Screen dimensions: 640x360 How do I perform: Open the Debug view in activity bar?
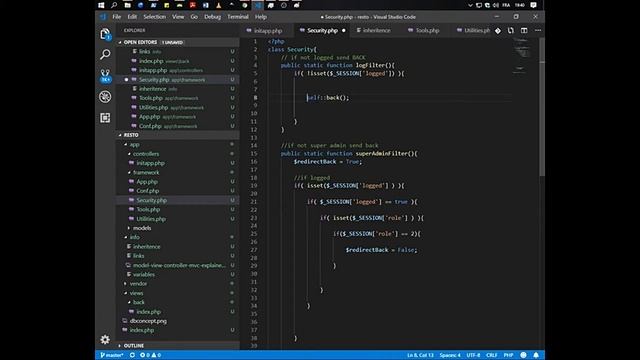[x=105, y=97]
